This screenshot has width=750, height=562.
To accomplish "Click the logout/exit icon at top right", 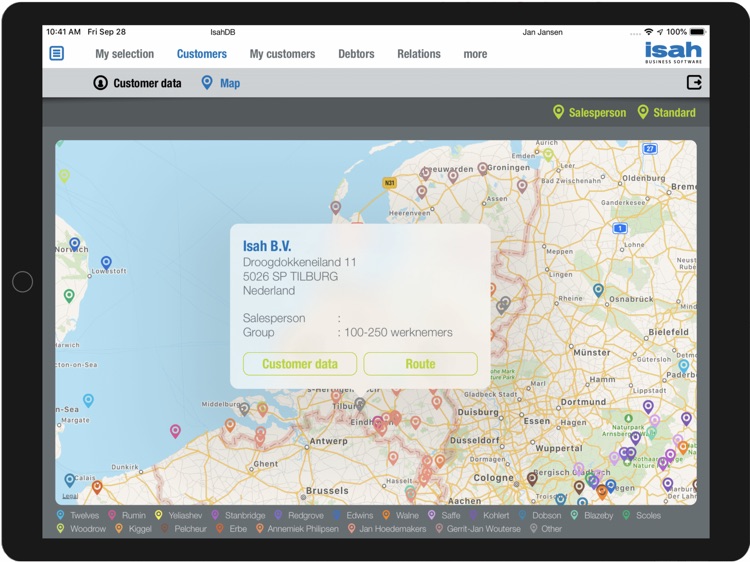I will pyautogui.click(x=694, y=83).
